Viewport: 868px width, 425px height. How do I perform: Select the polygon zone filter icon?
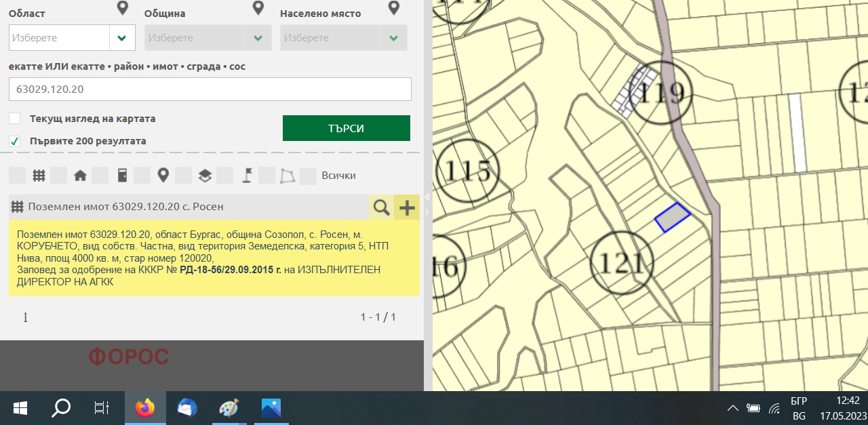point(287,175)
